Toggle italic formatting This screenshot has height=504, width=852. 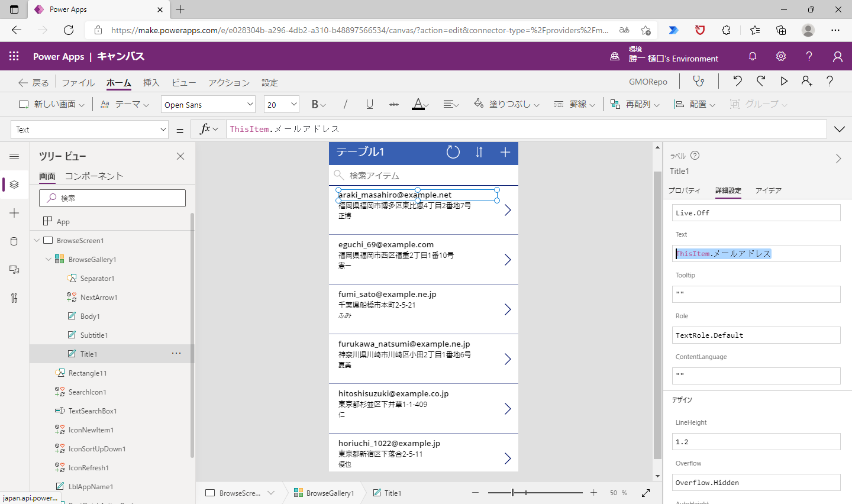coord(346,104)
